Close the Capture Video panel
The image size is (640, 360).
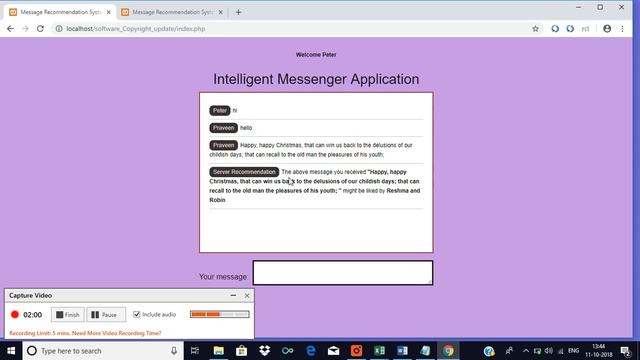(x=247, y=295)
